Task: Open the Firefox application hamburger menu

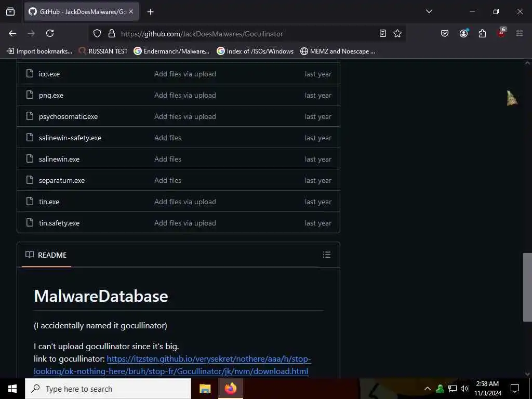Action: pos(520,33)
